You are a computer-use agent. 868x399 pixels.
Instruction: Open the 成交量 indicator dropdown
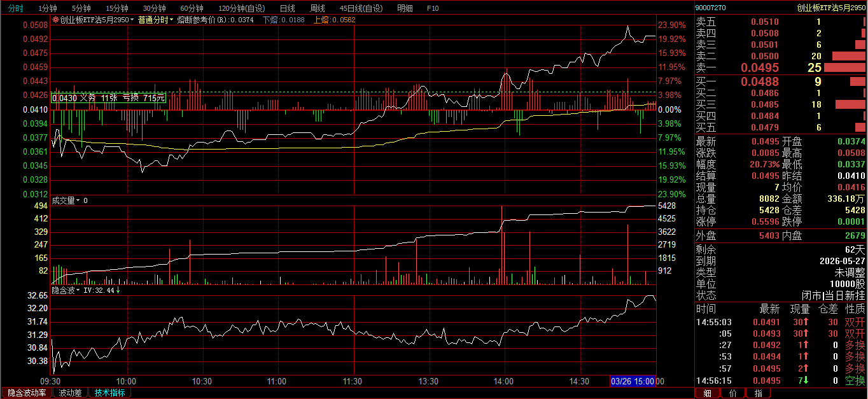(66, 200)
